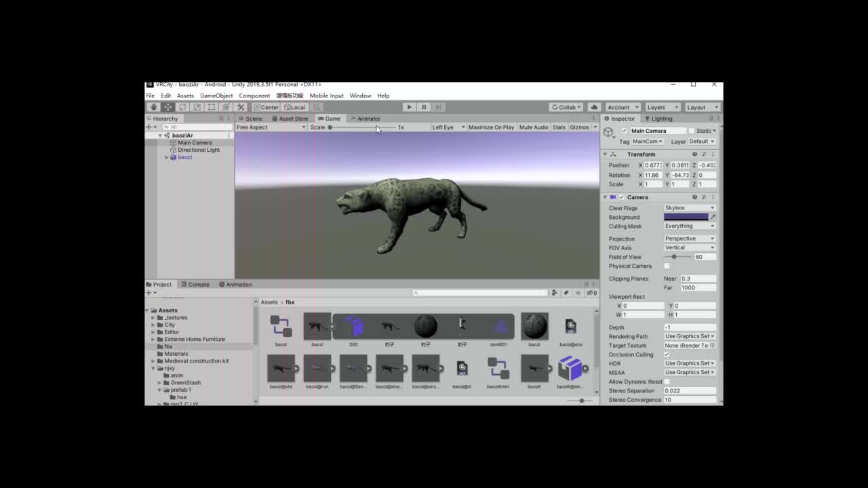Open Free Aspect dropdown

click(271, 127)
